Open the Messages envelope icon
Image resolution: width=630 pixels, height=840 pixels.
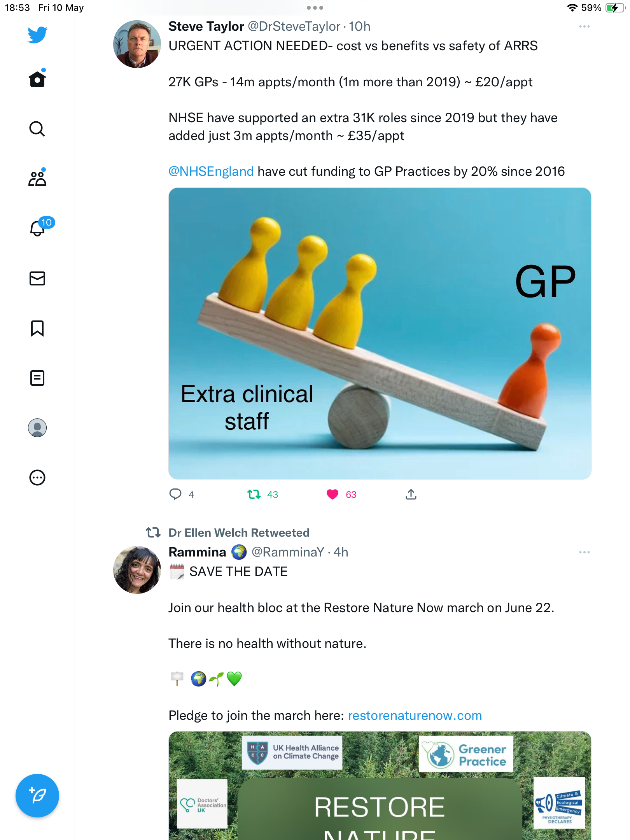pos(37,278)
